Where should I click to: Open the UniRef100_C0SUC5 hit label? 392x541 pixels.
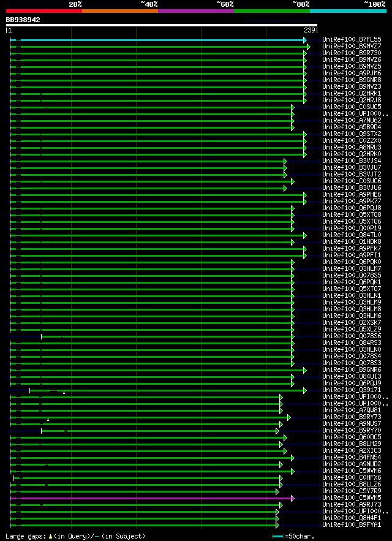click(x=352, y=107)
